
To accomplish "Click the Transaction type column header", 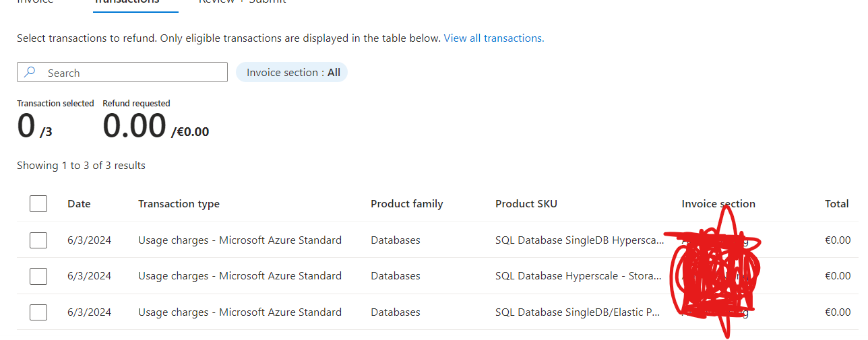I will point(179,204).
